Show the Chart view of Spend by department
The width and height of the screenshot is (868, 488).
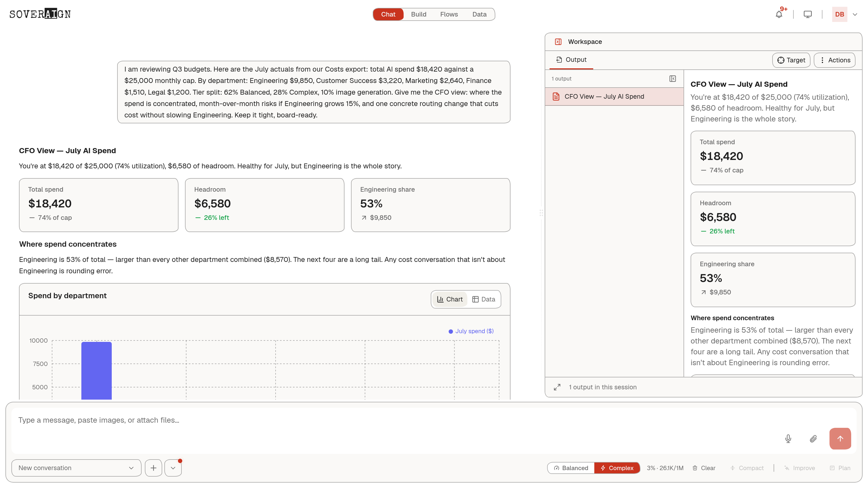(x=450, y=299)
